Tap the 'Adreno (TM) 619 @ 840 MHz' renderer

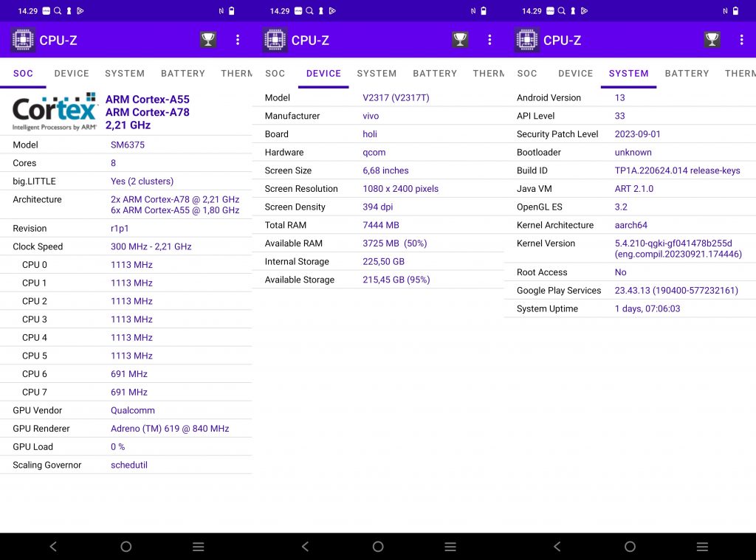click(x=170, y=429)
